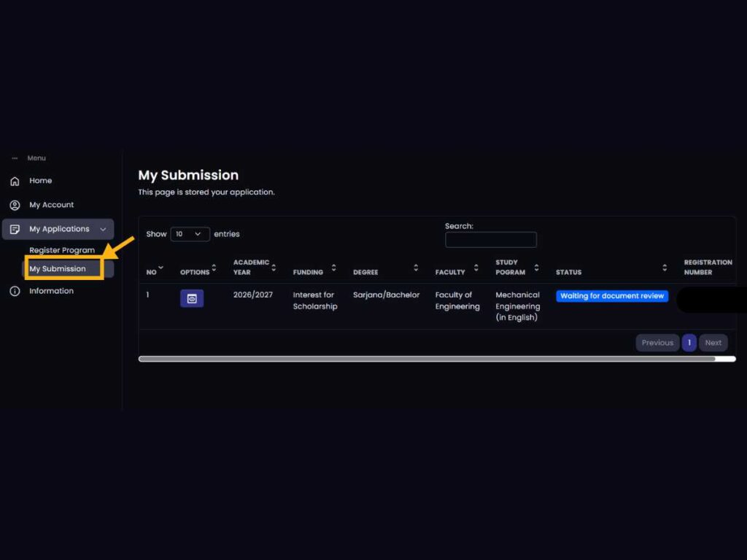Click the Home house icon in sidebar
747x560 pixels.
coord(15,181)
